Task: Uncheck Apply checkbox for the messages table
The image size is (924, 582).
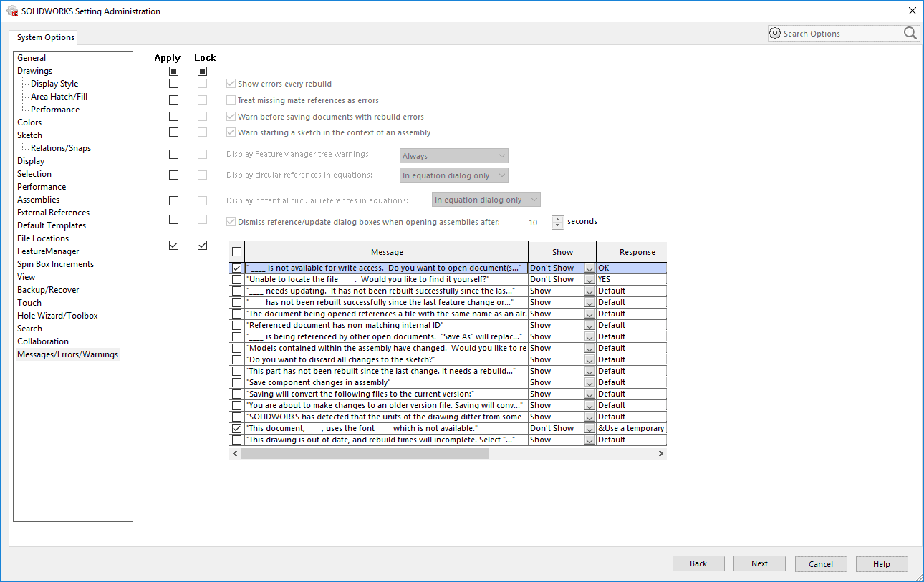Action: 173,246
